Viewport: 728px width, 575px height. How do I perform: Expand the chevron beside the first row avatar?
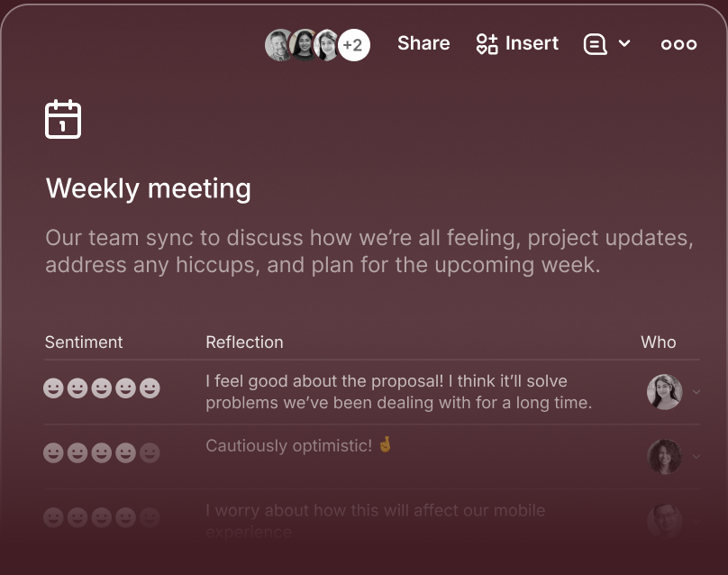click(x=695, y=392)
